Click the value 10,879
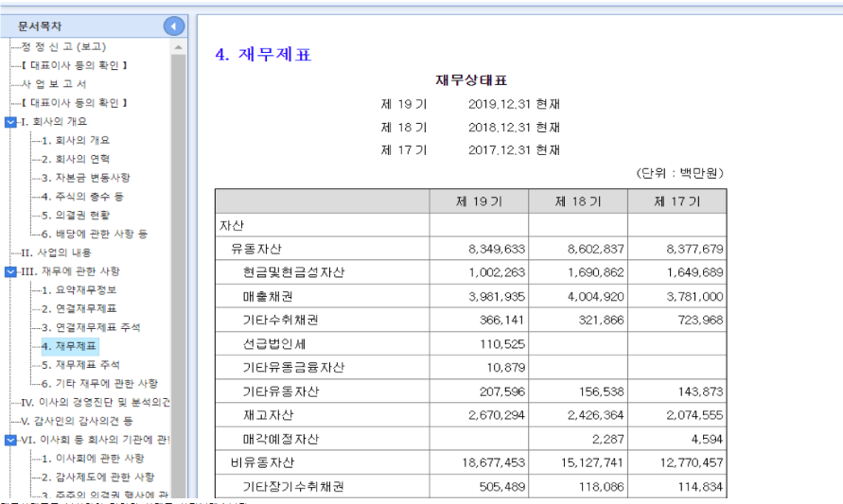The image size is (843, 504). pyautogui.click(x=506, y=368)
